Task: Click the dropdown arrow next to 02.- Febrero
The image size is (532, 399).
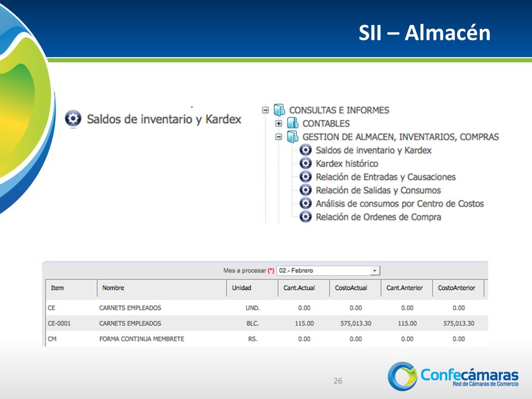Action: pyautogui.click(x=375, y=271)
